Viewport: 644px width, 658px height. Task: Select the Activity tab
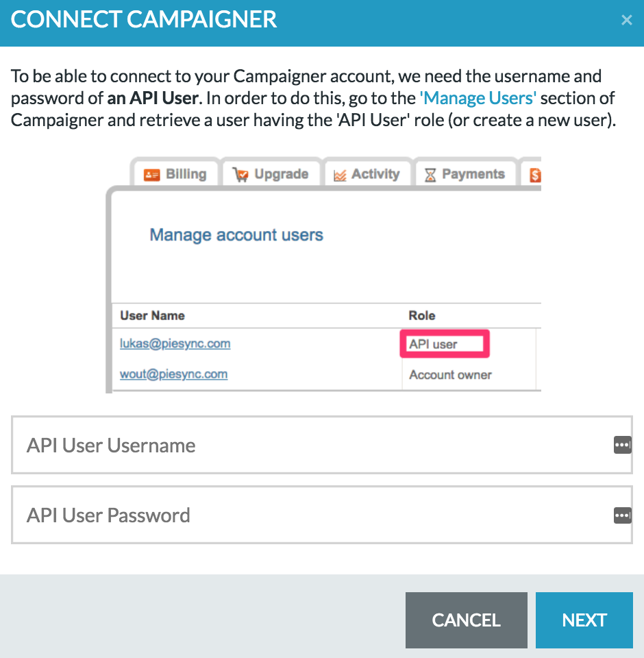tap(367, 173)
